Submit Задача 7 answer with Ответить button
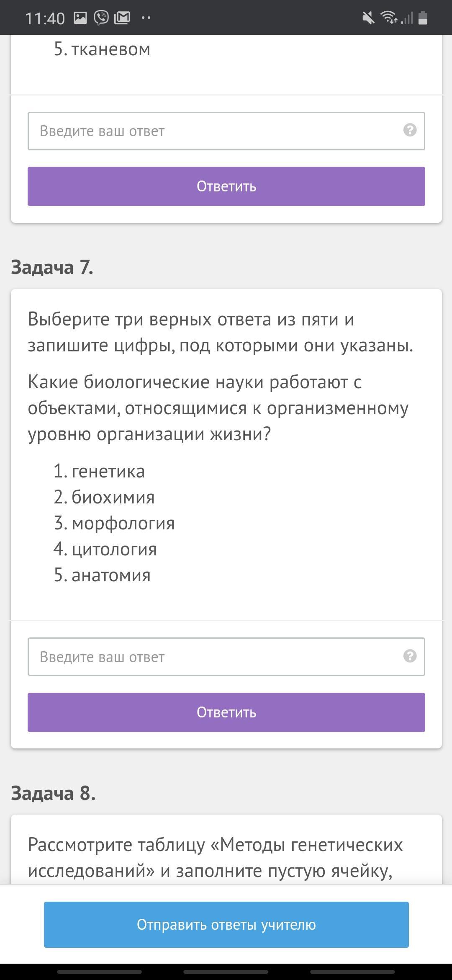 (x=226, y=712)
